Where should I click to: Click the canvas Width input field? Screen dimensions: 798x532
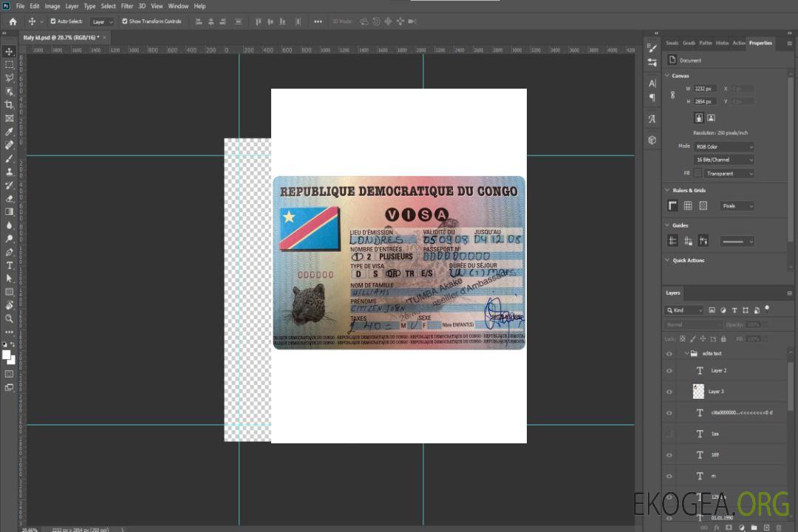(705, 89)
